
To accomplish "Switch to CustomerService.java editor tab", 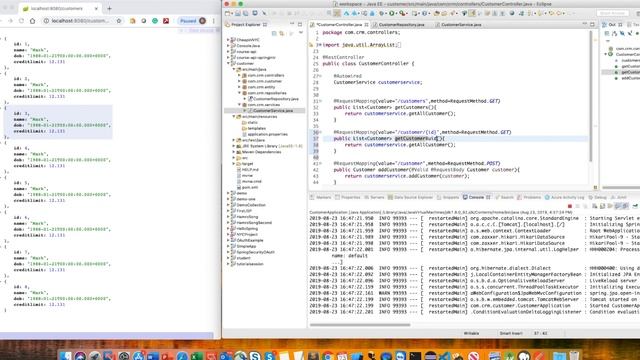I will tap(461, 24).
